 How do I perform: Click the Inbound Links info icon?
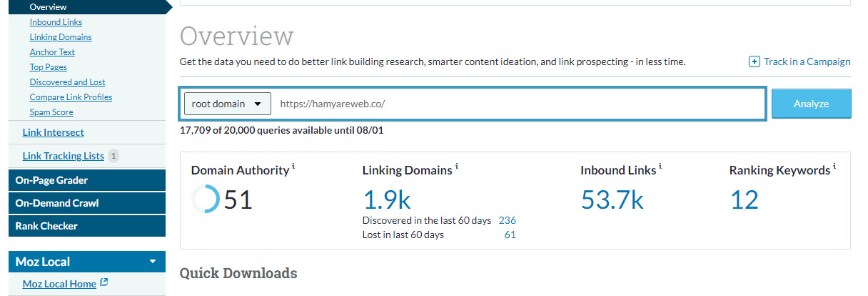(x=660, y=166)
